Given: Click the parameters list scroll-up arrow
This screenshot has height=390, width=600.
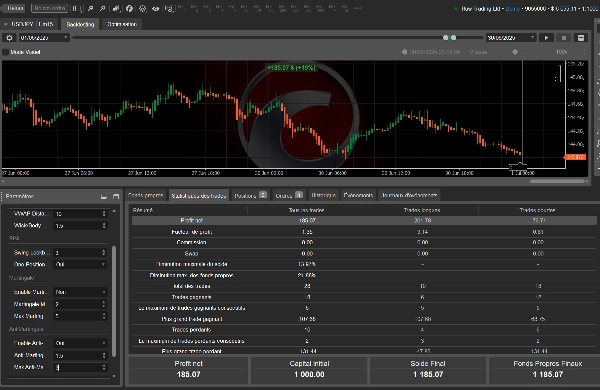Looking at the screenshot, I should click(114, 211).
